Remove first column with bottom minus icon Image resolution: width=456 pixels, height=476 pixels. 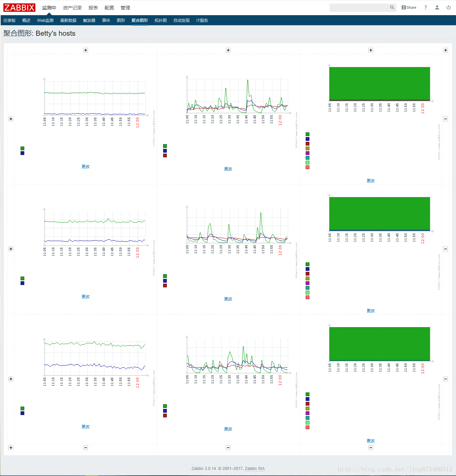86,448
